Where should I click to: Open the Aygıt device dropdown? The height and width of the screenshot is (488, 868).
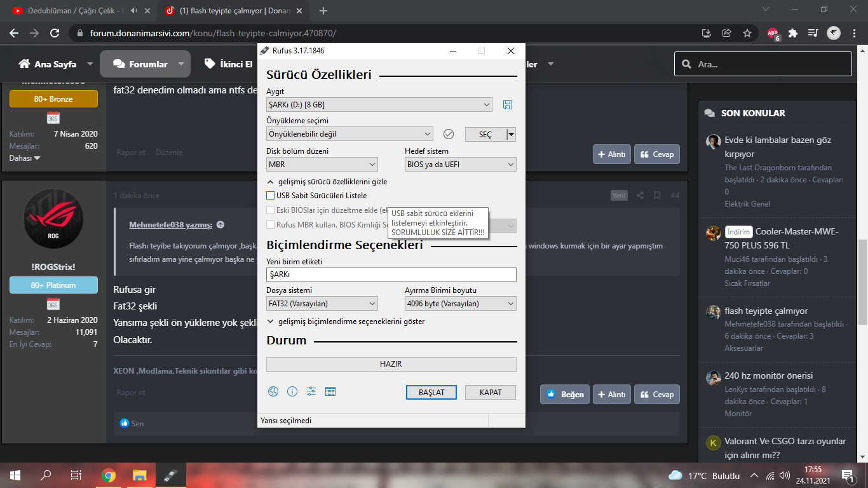[x=379, y=105]
